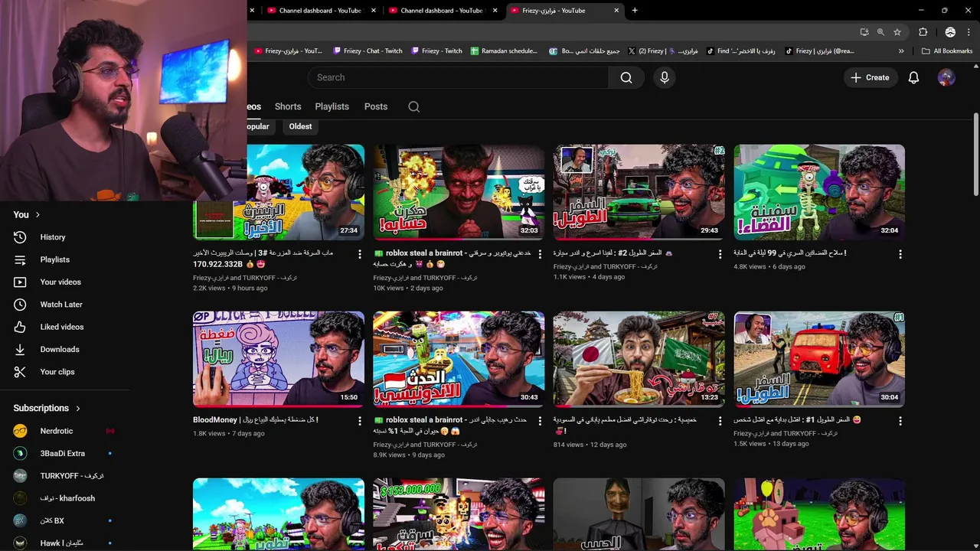980x551 pixels.
Task: Click the Create button
Action: [870, 77]
